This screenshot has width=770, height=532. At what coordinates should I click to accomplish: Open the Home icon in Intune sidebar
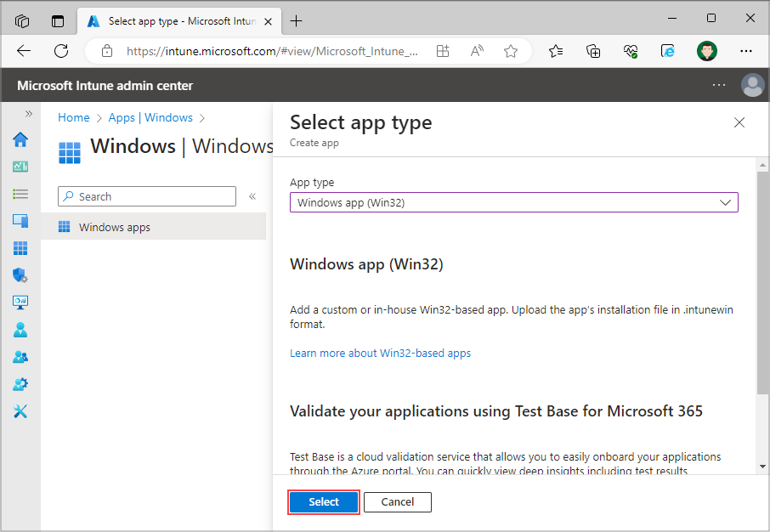point(20,140)
